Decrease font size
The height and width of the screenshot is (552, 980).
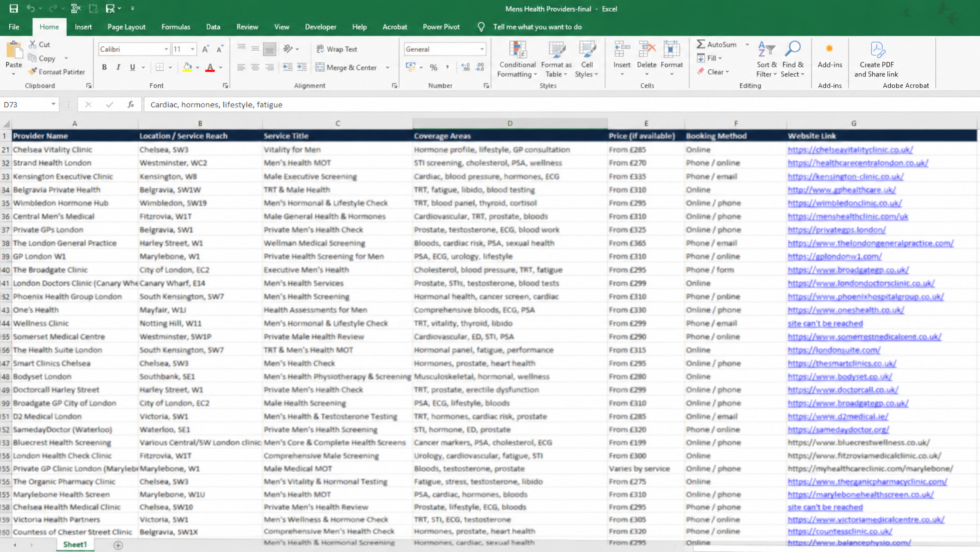[219, 49]
